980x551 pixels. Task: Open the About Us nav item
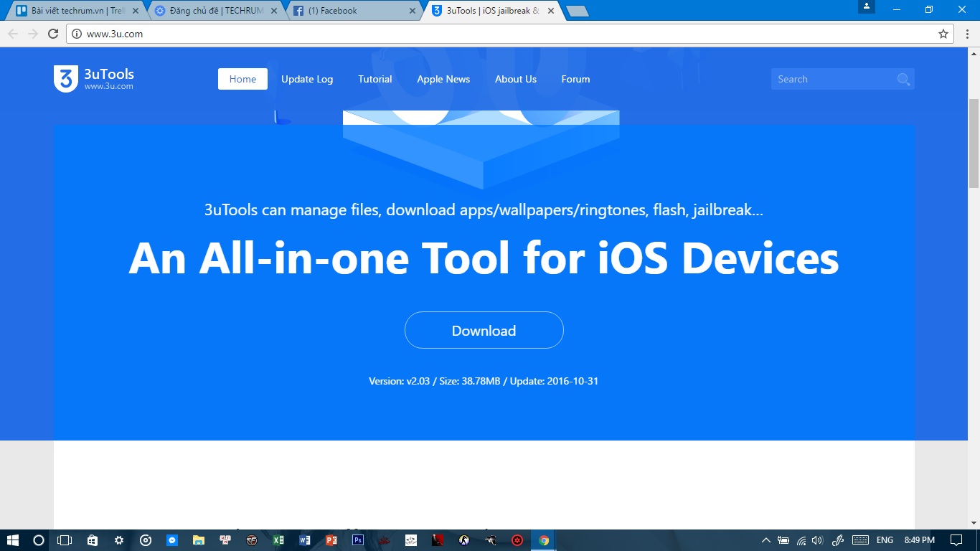tap(516, 79)
